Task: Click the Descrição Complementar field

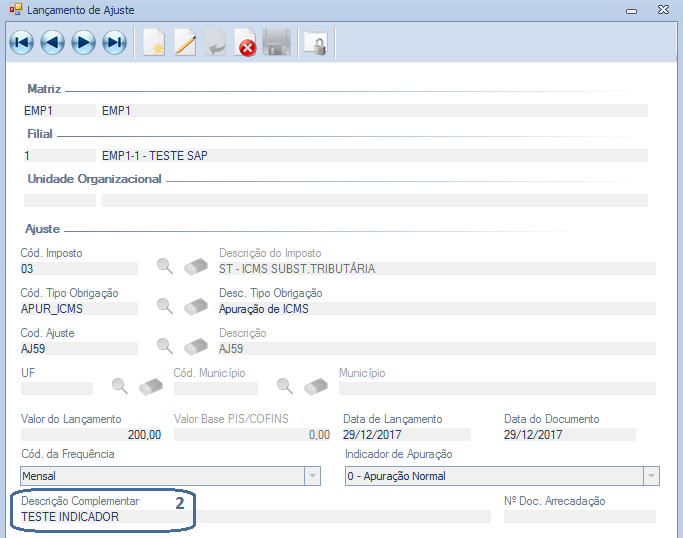Action: point(255,517)
